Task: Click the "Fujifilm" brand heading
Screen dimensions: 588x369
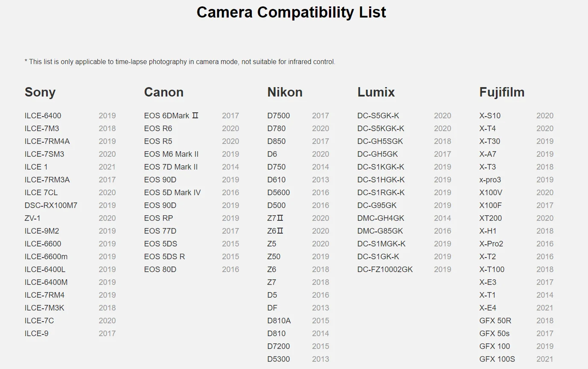Action: 502,92
